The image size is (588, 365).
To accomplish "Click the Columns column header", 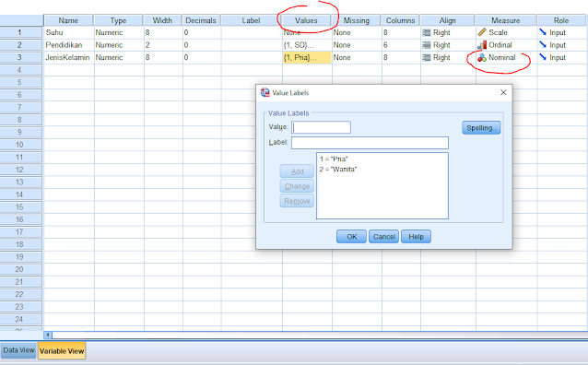I will (x=401, y=20).
